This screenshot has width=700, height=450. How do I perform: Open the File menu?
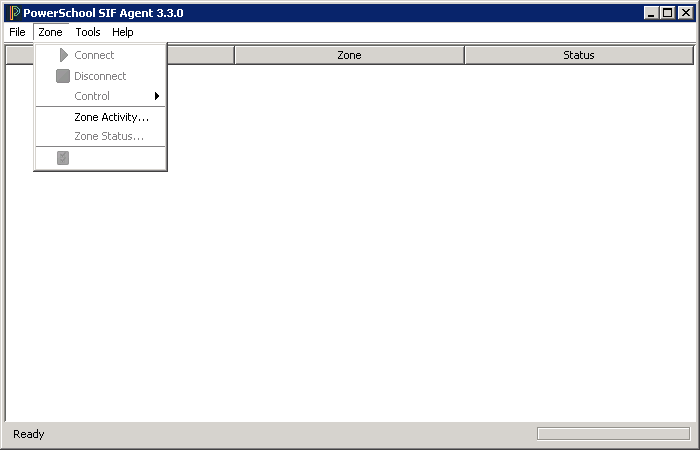pos(17,32)
